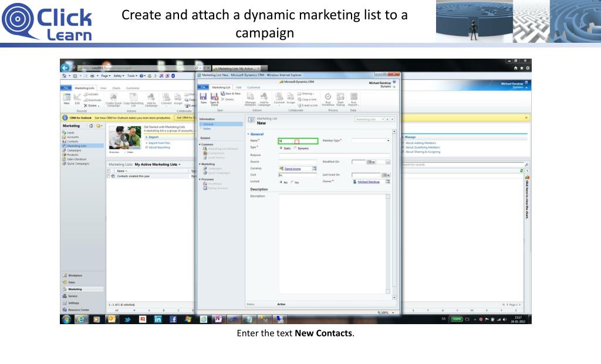Image resolution: width=601 pixels, height=364 pixels.
Task: Select General in the form's Information navigation
Action: (x=221, y=124)
